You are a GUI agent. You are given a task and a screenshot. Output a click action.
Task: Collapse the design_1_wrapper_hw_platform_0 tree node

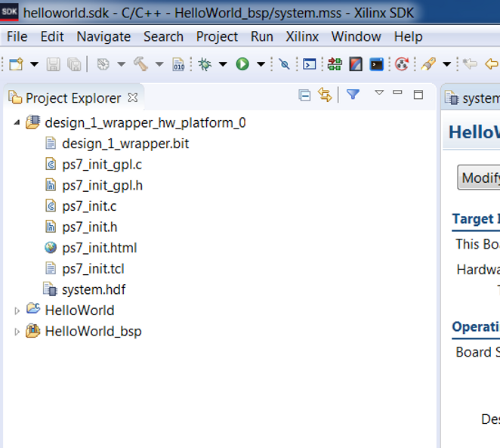[x=17, y=122]
